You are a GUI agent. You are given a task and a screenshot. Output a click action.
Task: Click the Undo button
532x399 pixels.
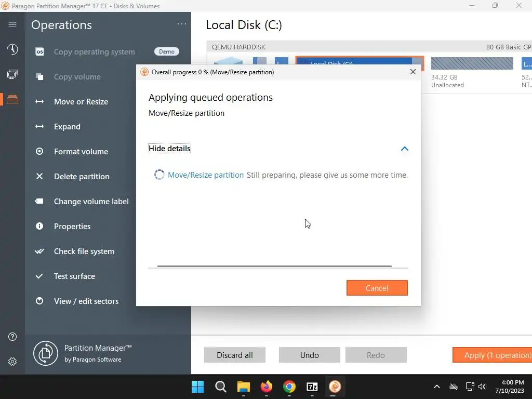pyautogui.click(x=310, y=355)
